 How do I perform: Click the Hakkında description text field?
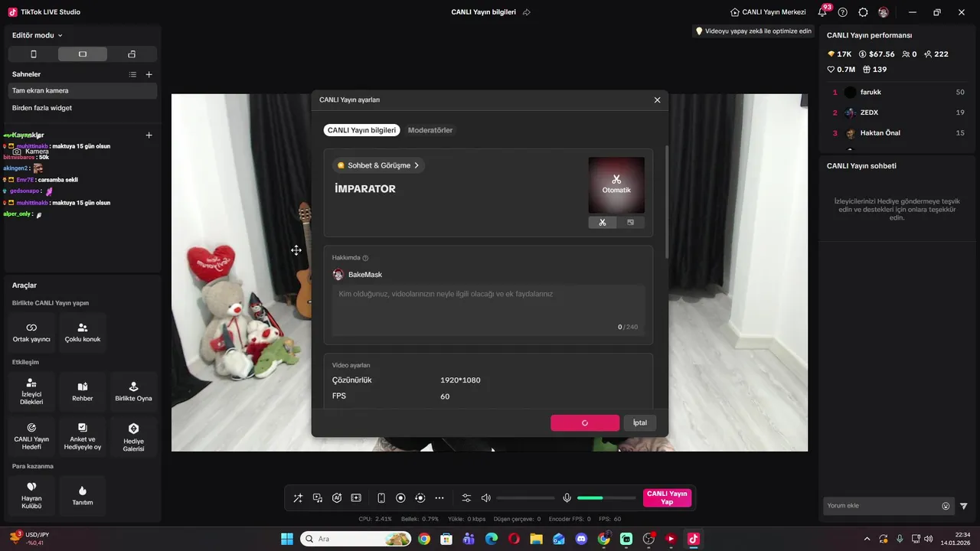488,310
